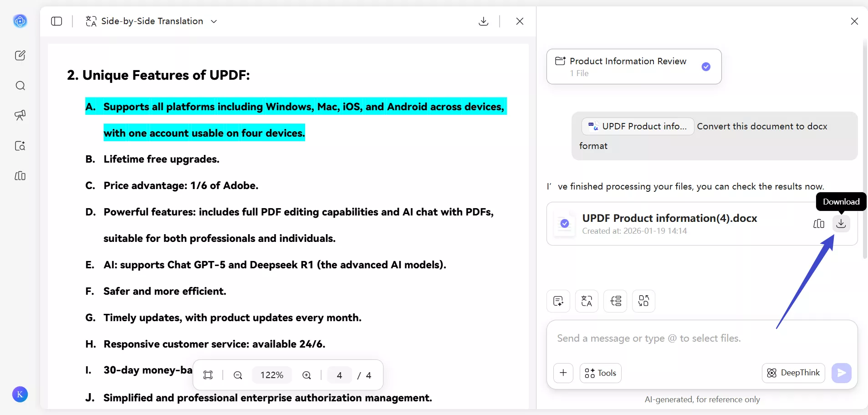Open the format conversion quick action icon

pyautogui.click(x=644, y=301)
